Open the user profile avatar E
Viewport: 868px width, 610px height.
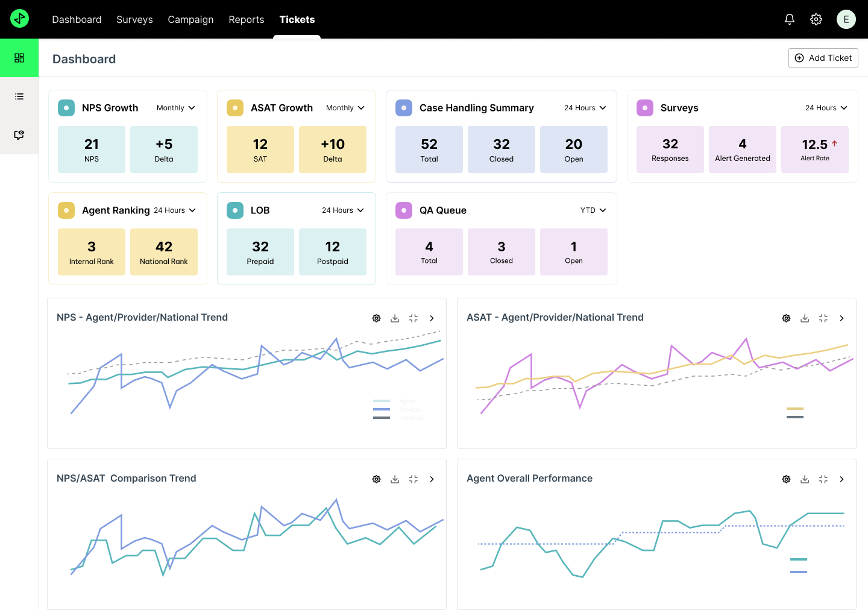tap(846, 19)
